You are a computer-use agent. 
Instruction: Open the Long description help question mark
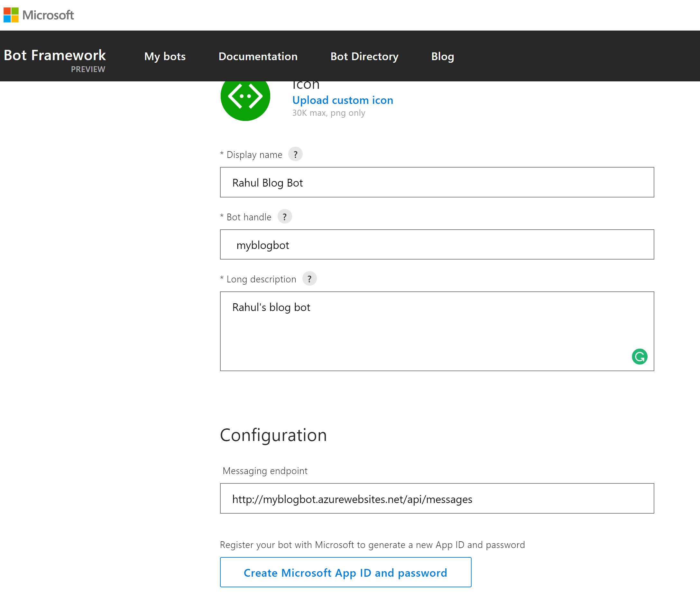(309, 279)
